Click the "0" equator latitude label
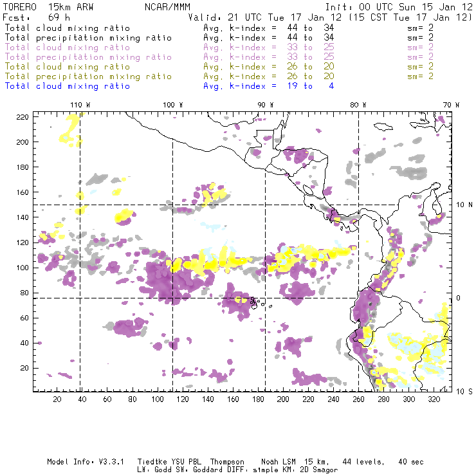476x476 pixels. [x=459, y=298]
